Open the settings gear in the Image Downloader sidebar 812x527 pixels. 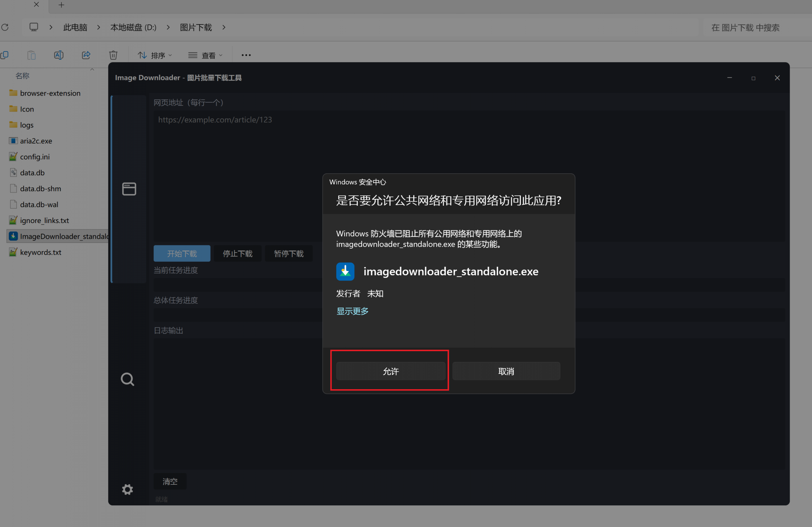[127, 489]
